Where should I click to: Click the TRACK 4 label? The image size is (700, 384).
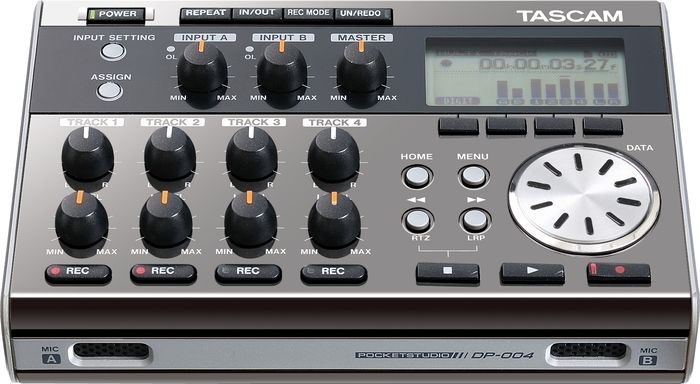tap(335, 122)
